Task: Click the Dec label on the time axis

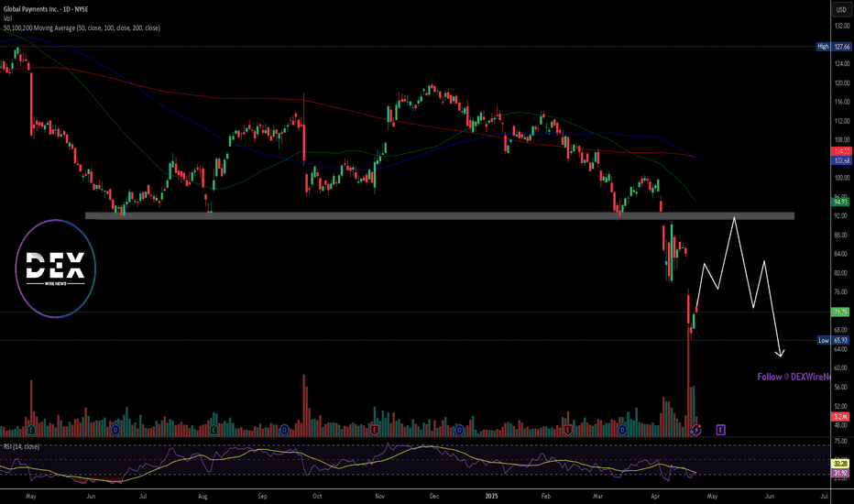Action: [x=434, y=497]
